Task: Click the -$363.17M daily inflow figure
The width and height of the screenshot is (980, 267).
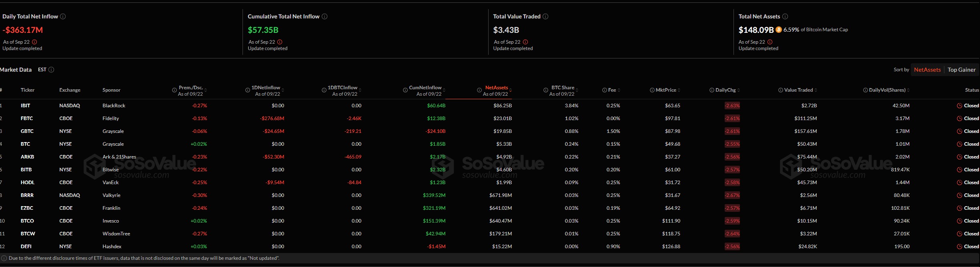Action: (x=23, y=30)
